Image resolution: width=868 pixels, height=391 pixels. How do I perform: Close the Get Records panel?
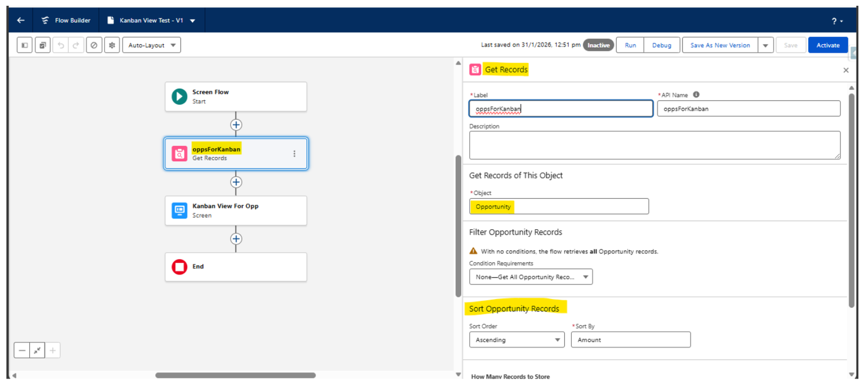[x=846, y=70]
